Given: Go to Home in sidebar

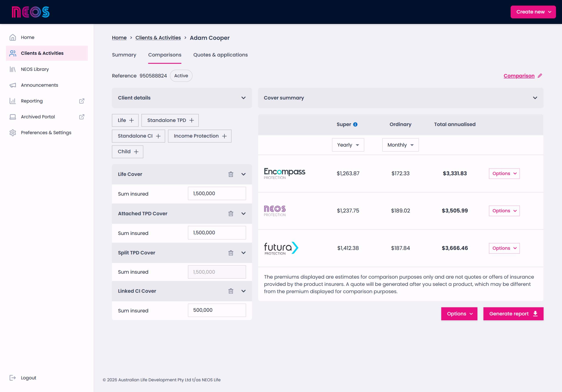Looking at the screenshot, I should coord(47,38).
